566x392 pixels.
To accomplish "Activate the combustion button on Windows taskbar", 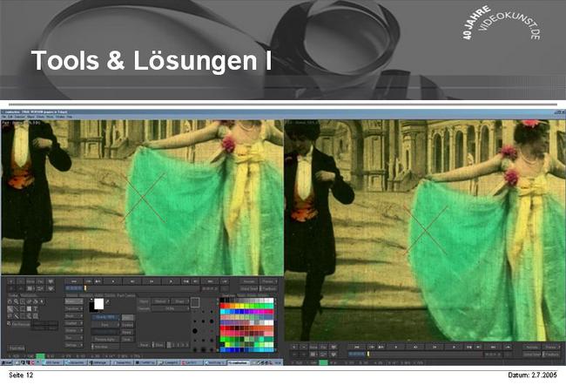I will [x=239, y=362].
